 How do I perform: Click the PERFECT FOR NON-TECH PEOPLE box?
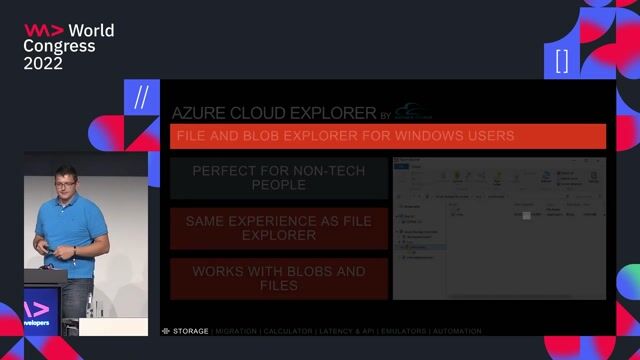coord(279,178)
